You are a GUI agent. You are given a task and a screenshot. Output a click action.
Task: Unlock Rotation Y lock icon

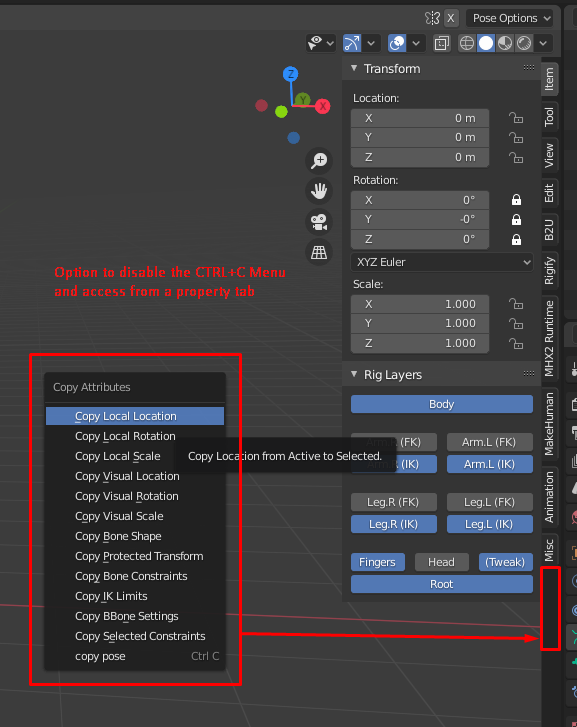[x=516, y=220]
